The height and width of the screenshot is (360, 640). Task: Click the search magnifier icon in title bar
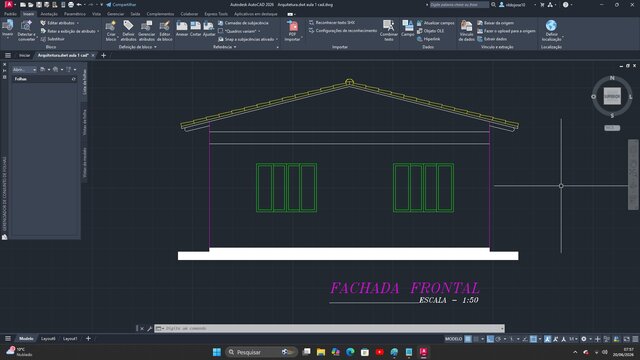point(493,4)
